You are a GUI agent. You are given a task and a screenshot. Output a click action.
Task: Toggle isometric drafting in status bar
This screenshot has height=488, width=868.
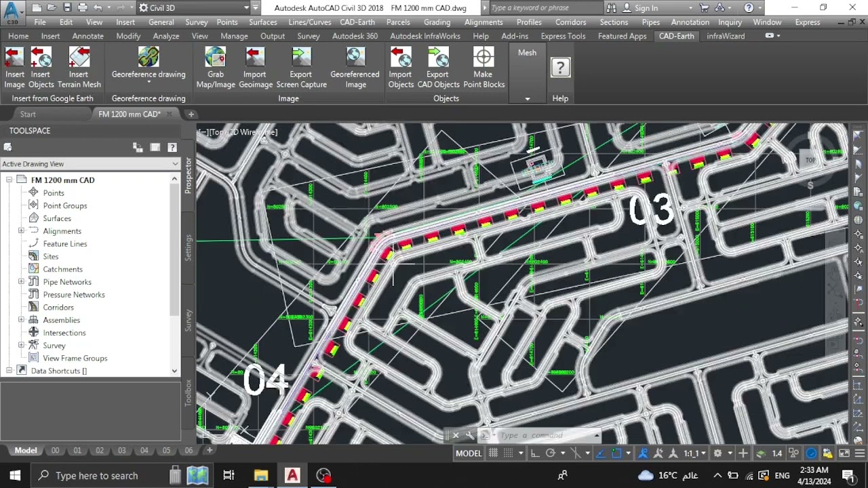[577, 453]
